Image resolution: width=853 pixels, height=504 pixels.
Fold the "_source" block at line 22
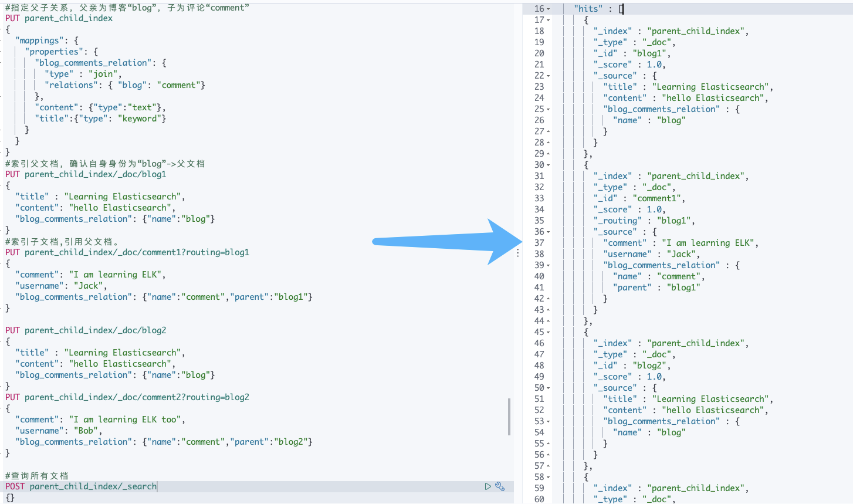click(x=549, y=76)
